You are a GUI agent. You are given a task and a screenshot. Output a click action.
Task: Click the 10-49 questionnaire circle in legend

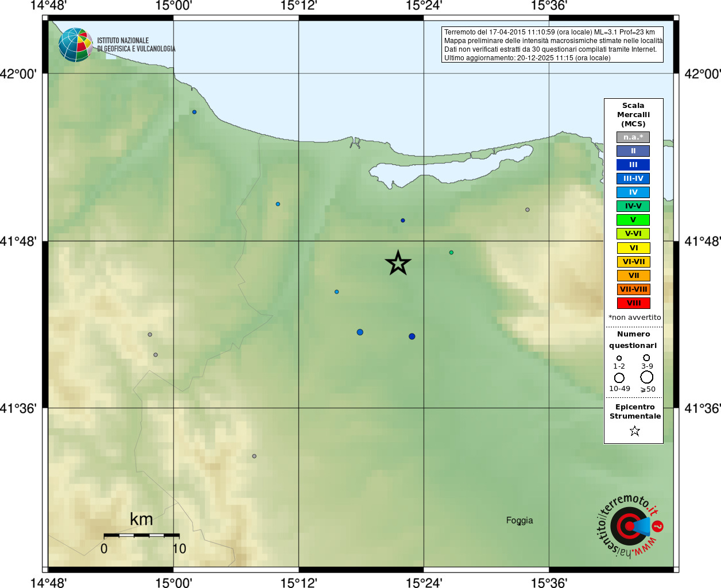click(x=619, y=378)
